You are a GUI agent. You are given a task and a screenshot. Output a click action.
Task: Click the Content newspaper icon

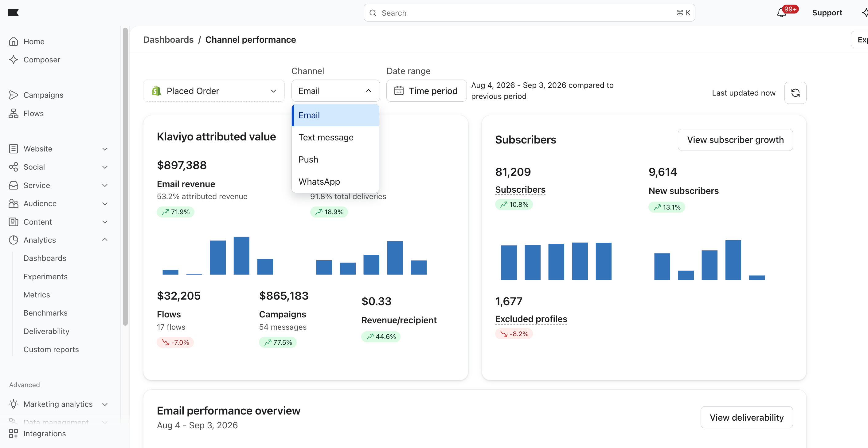click(x=14, y=222)
